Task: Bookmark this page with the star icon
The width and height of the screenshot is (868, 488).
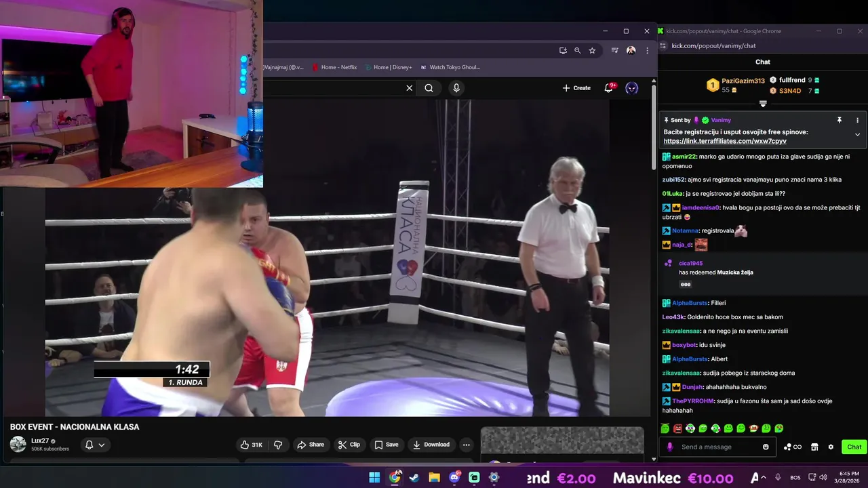Action: point(592,50)
